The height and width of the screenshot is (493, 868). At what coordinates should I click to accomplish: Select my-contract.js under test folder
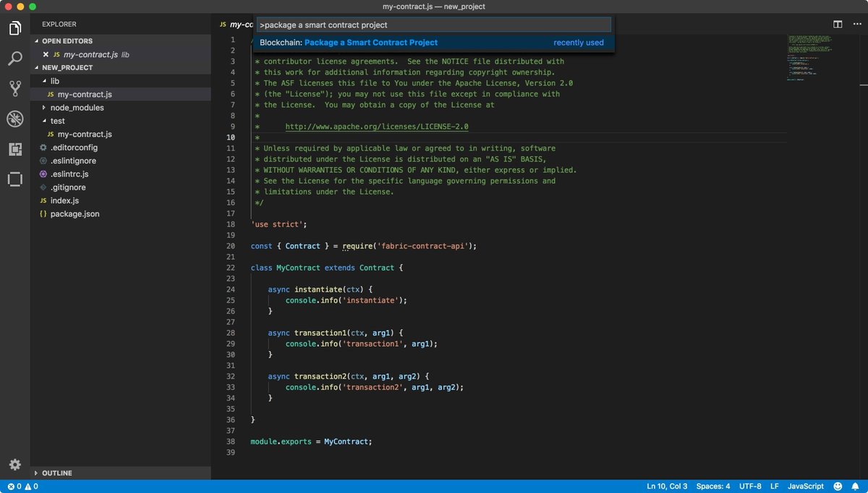click(x=121, y=134)
